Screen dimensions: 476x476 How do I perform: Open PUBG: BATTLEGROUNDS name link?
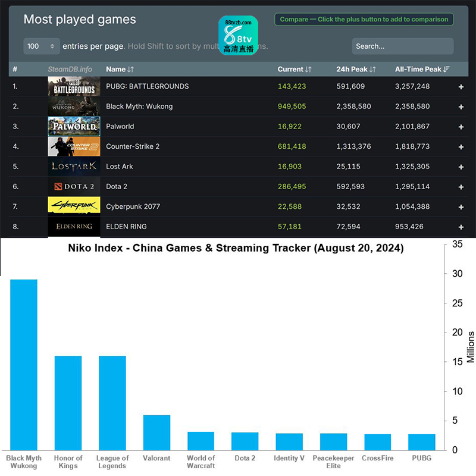click(147, 86)
